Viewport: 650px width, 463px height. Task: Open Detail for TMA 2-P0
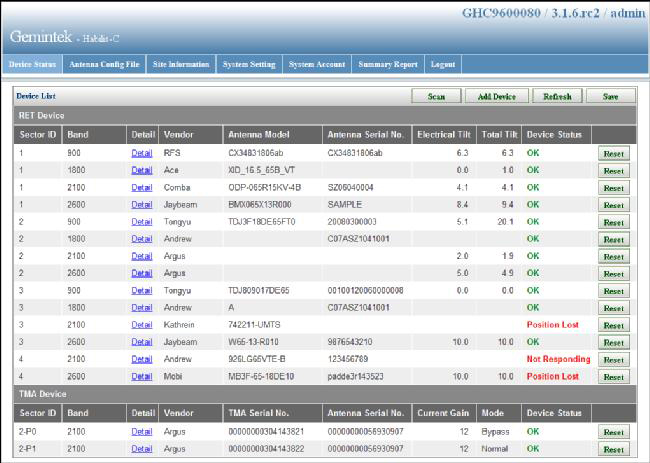pos(142,432)
